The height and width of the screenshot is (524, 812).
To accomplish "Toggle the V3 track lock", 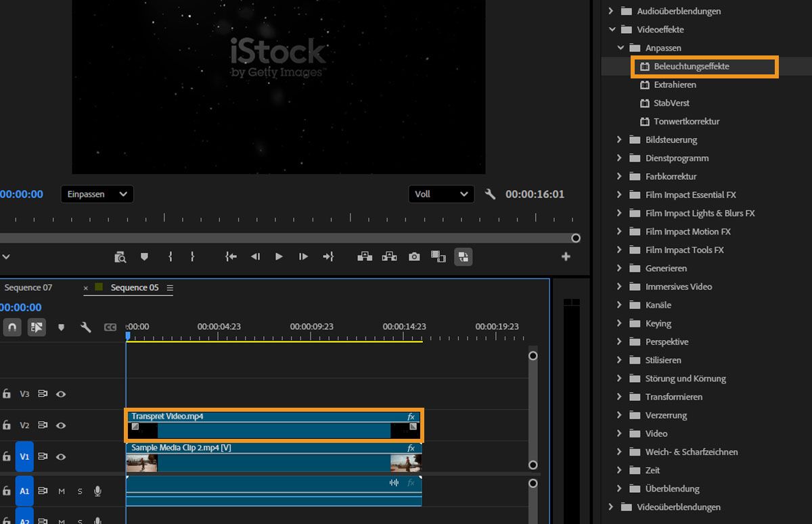I will point(7,394).
